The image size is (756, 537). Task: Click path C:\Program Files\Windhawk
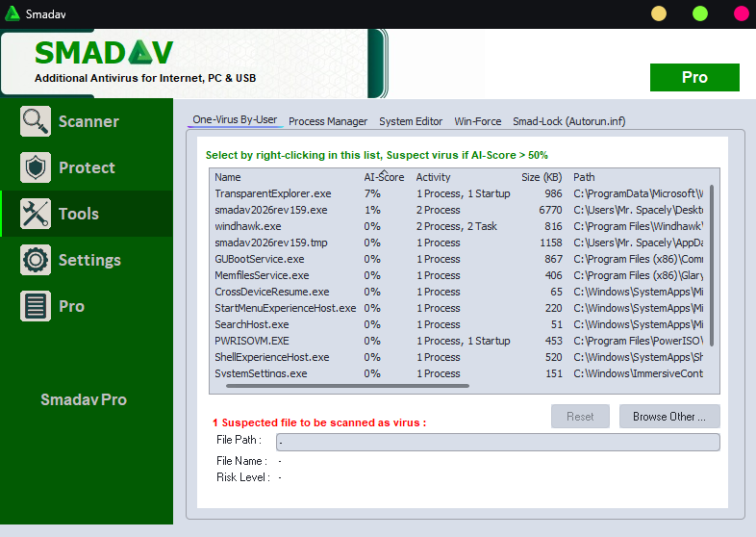(x=638, y=226)
